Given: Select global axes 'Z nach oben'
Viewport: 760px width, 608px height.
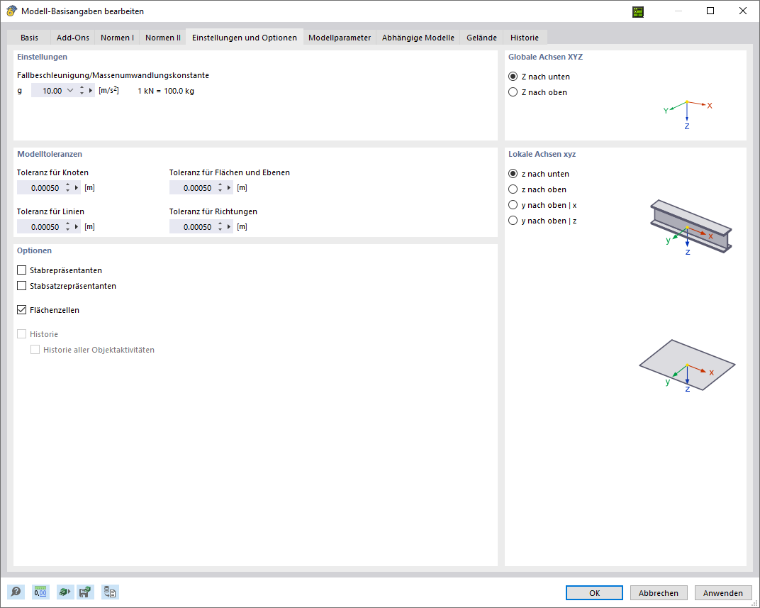Looking at the screenshot, I should [538, 92].
